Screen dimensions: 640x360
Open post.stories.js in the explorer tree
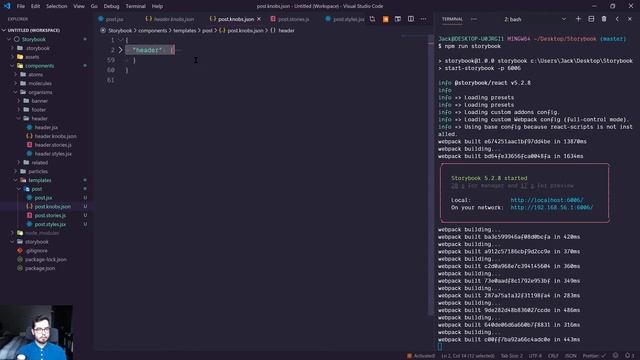point(50,215)
